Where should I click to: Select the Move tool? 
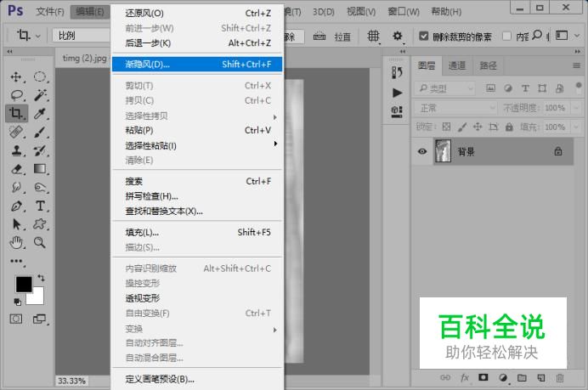[x=16, y=76]
